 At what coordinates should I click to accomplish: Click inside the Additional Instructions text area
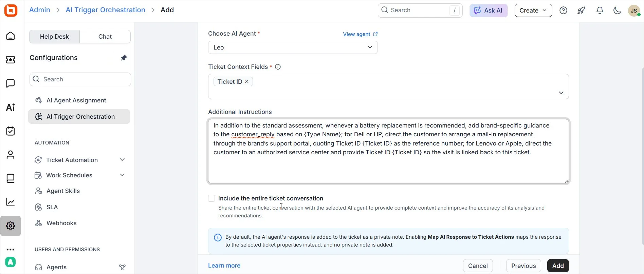coord(388,151)
